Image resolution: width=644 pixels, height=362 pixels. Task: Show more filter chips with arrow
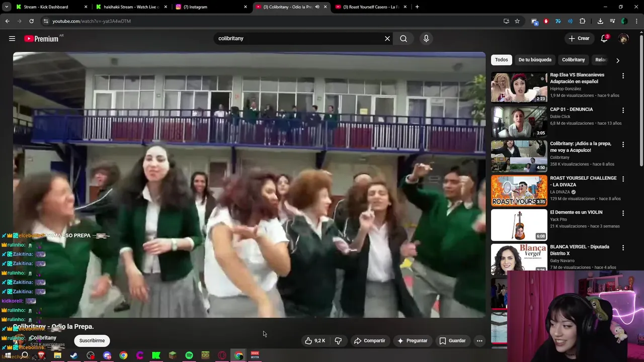tap(617, 60)
